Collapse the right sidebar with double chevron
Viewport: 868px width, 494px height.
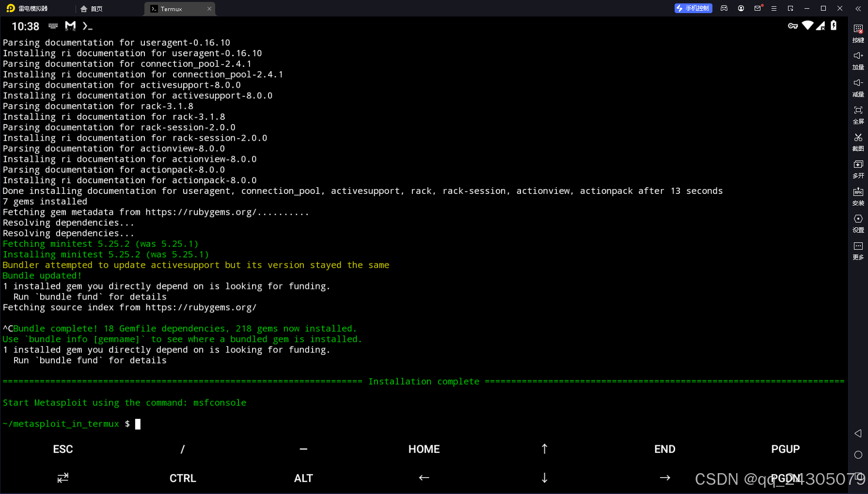858,8
